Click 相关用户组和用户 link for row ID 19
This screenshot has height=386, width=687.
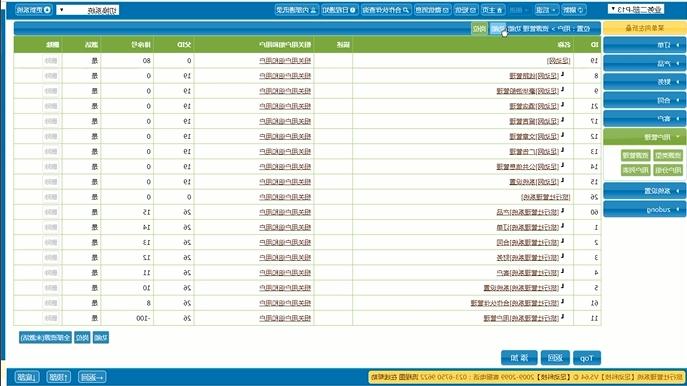coord(285,61)
